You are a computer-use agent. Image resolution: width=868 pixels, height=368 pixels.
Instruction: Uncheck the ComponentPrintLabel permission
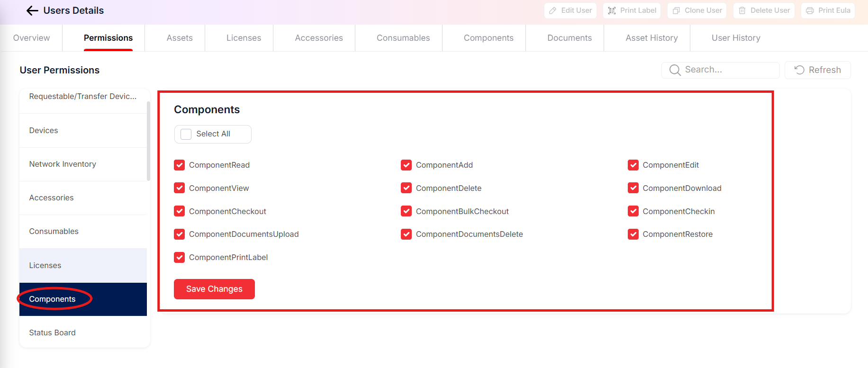[x=179, y=257]
